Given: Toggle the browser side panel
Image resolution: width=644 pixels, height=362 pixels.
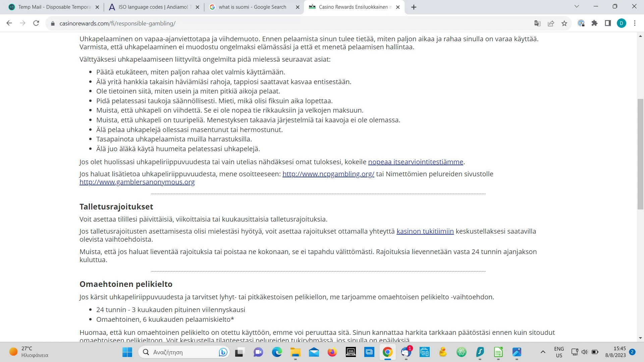Looking at the screenshot, I should point(608,23).
